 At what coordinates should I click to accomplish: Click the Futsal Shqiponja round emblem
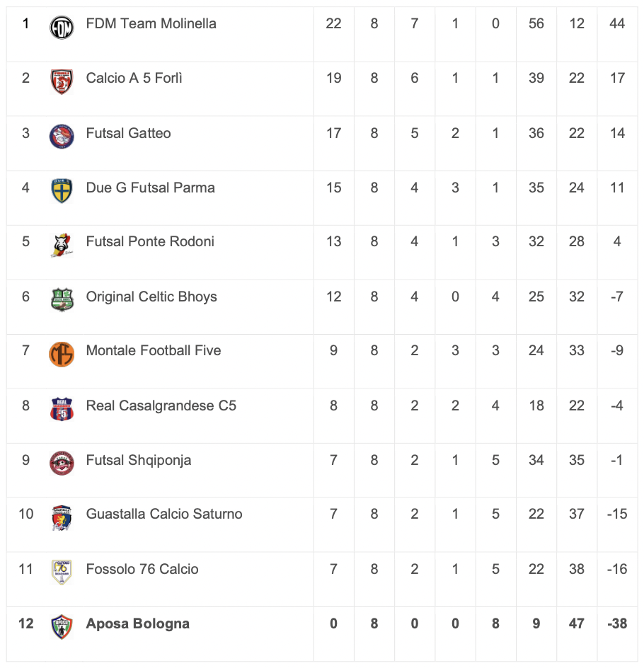click(62, 463)
